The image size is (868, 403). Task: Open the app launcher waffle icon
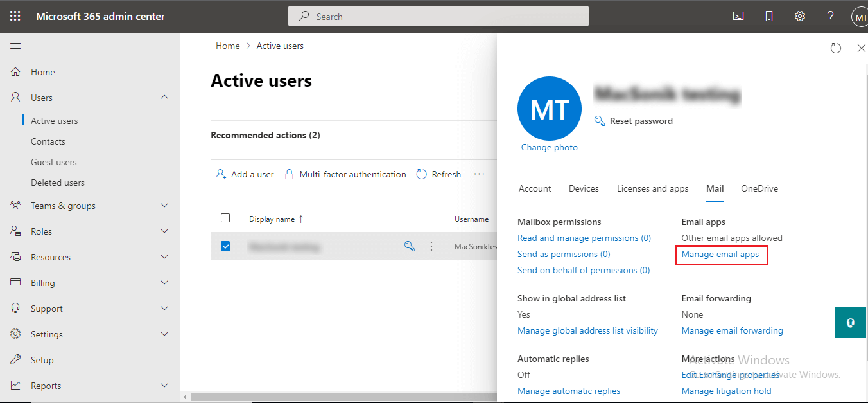point(15,16)
